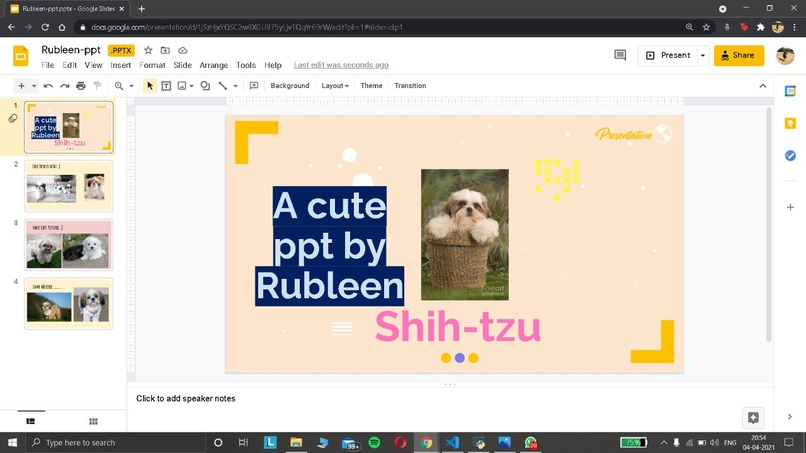806x453 pixels.
Task: Reload the browser page
Action: (x=45, y=27)
